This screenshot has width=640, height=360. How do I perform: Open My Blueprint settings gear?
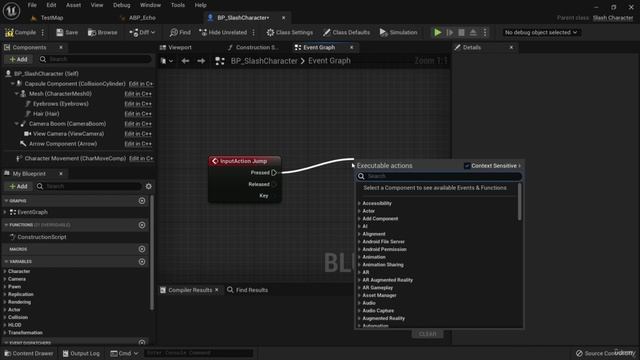149,187
